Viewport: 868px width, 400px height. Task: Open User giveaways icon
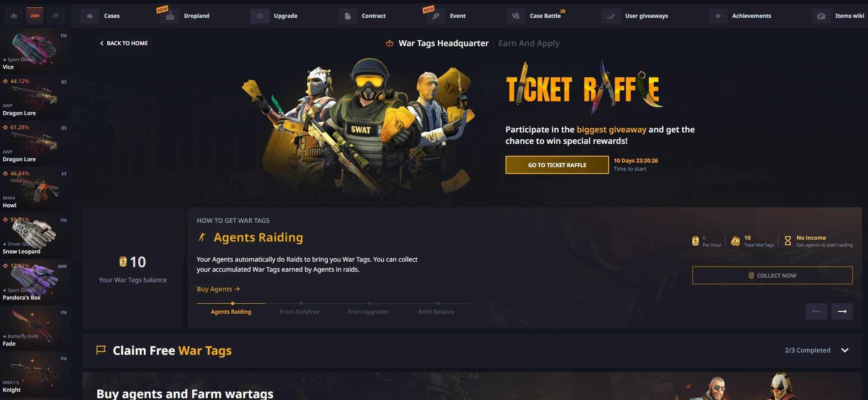(610, 16)
